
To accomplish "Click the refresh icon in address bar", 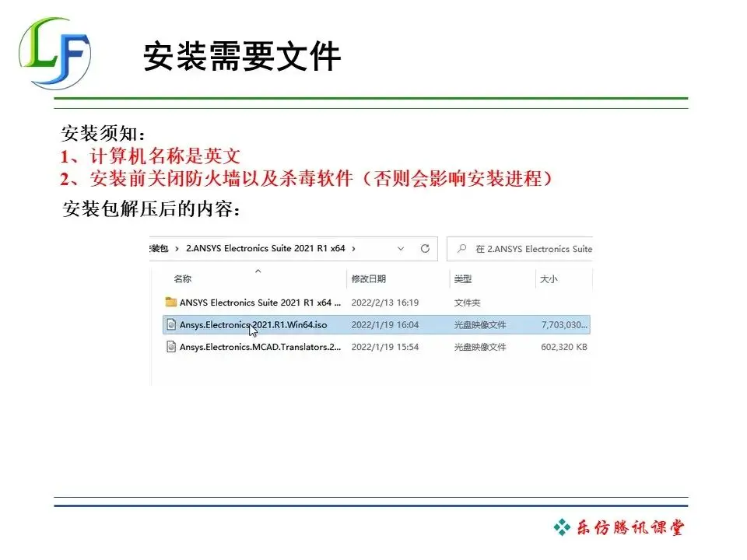I will pos(425,248).
